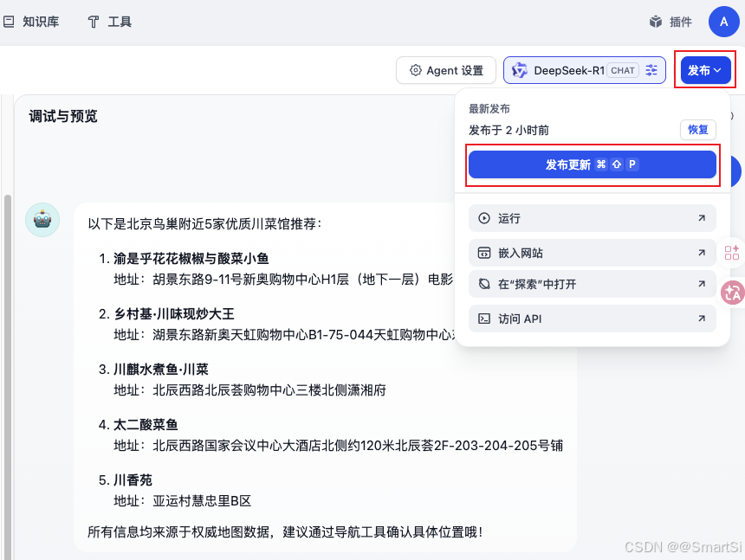The width and height of the screenshot is (745, 560).
Task: Click the 恢复 button
Action: (x=698, y=129)
